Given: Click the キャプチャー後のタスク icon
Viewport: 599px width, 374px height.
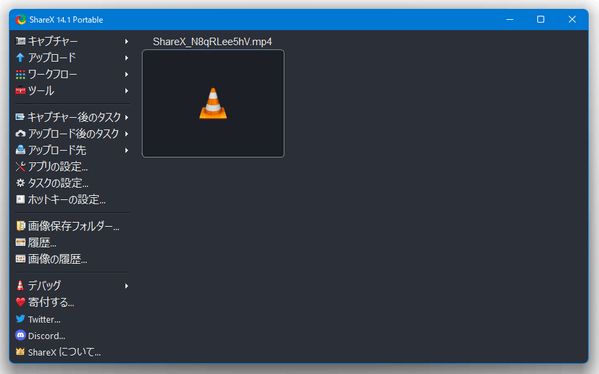Looking at the screenshot, I should (20, 117).
